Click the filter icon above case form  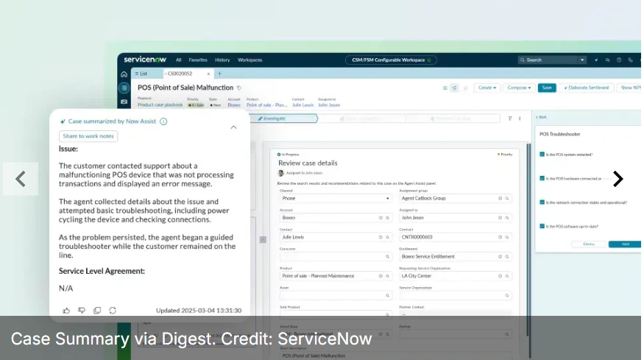510,119
